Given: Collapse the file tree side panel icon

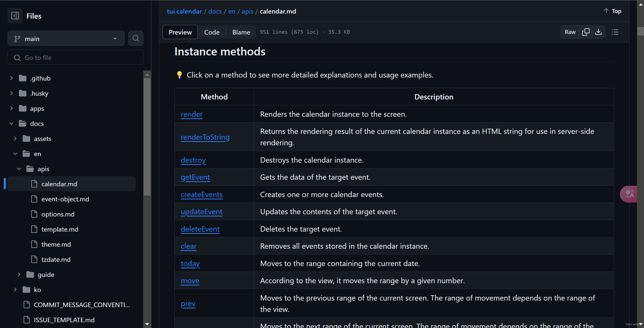Looking at the screenshot, I should pyautogui.click(x=15, y=16).
